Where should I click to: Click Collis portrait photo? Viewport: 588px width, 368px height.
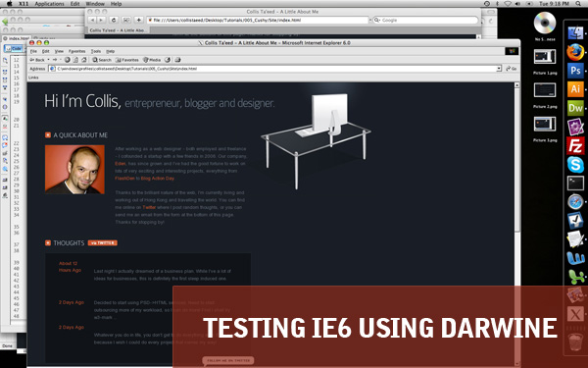tap(74, 170)
